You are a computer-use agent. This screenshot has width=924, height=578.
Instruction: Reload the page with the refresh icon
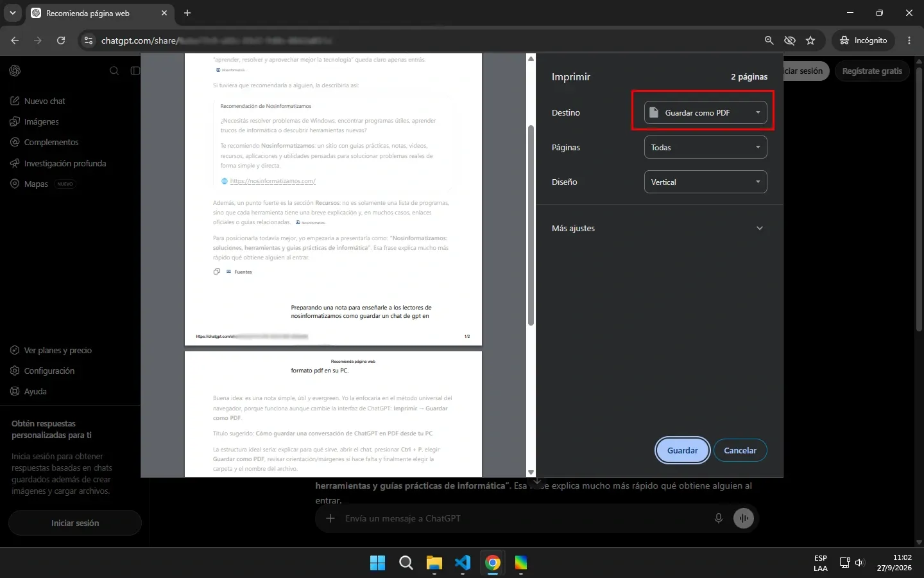point(61,40)
